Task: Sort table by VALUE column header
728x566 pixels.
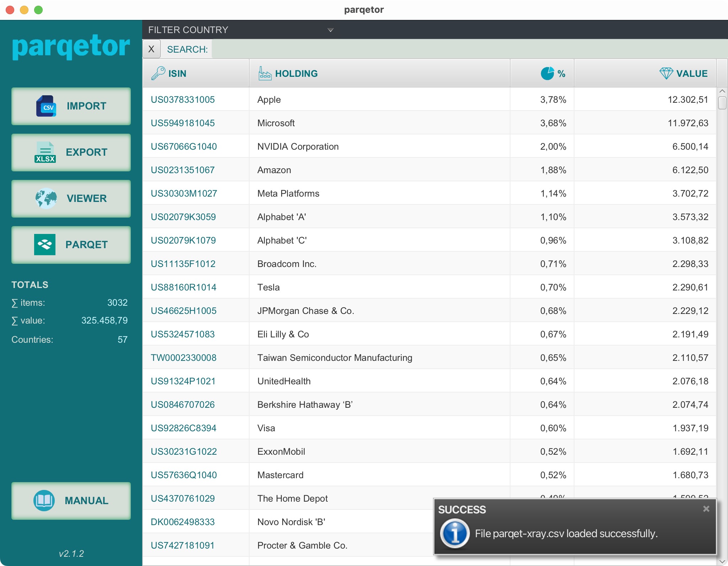Action: click(692, 74)
